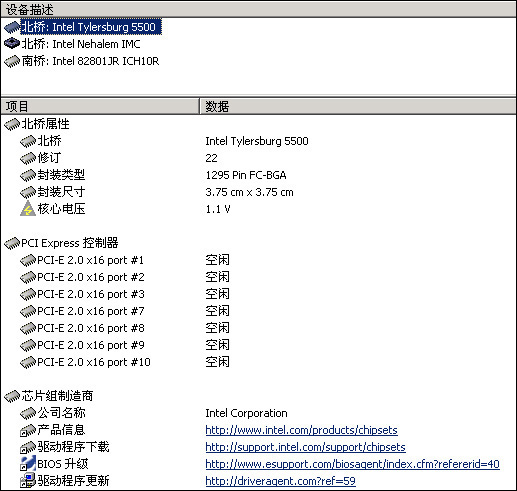The image size is (517, 491).
Task: Click icon for PCI-E 2.0 x16 port #8
Action: point(28,328)
